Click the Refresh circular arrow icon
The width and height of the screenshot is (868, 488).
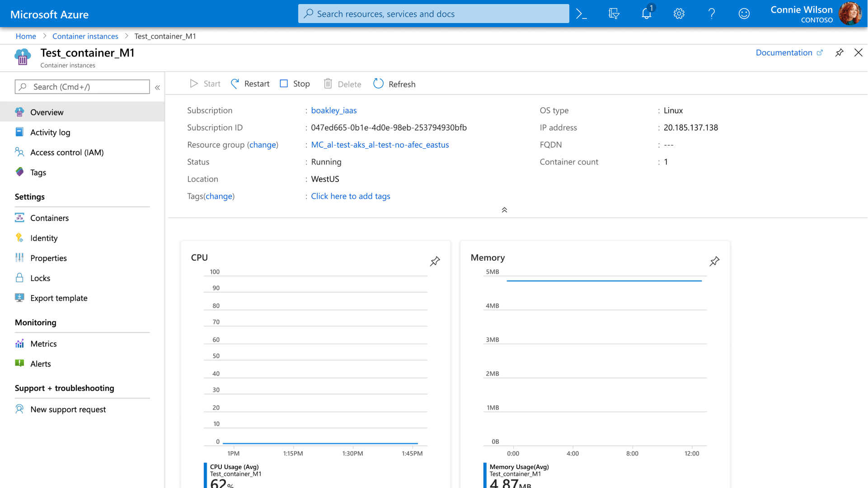(x=379, y=84)
